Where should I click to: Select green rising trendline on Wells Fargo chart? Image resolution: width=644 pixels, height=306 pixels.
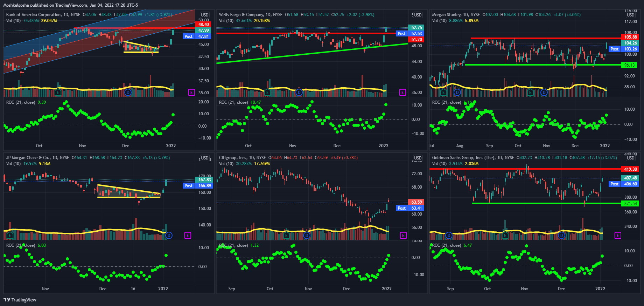tap(312, 53)
